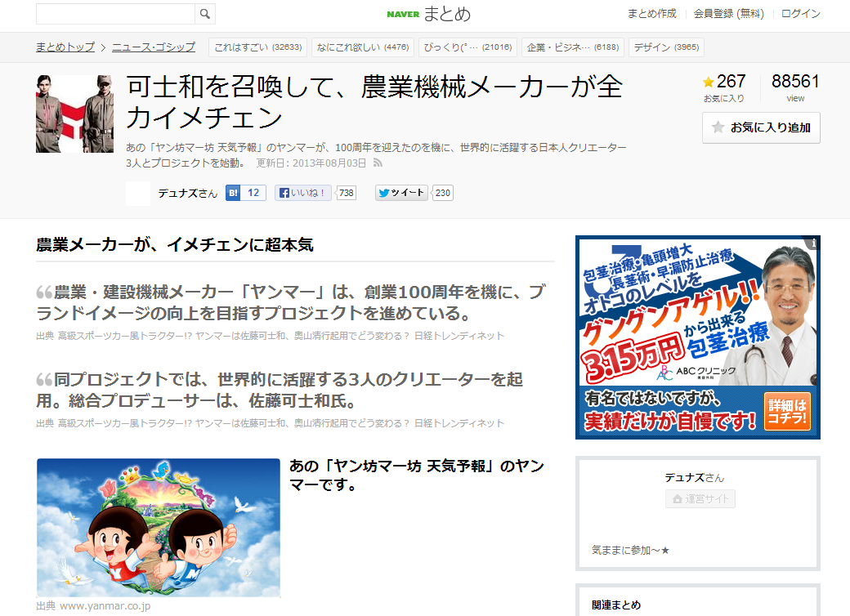Open the デザイン category tag

click(x=665, y=47)
